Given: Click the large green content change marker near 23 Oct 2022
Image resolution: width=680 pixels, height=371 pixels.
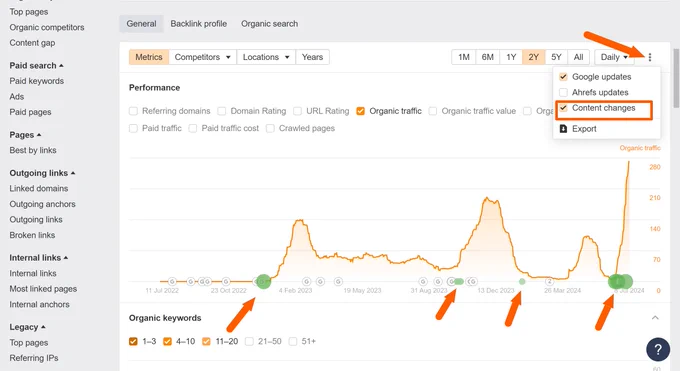Looking at the screenshot, I should (263, 282).
